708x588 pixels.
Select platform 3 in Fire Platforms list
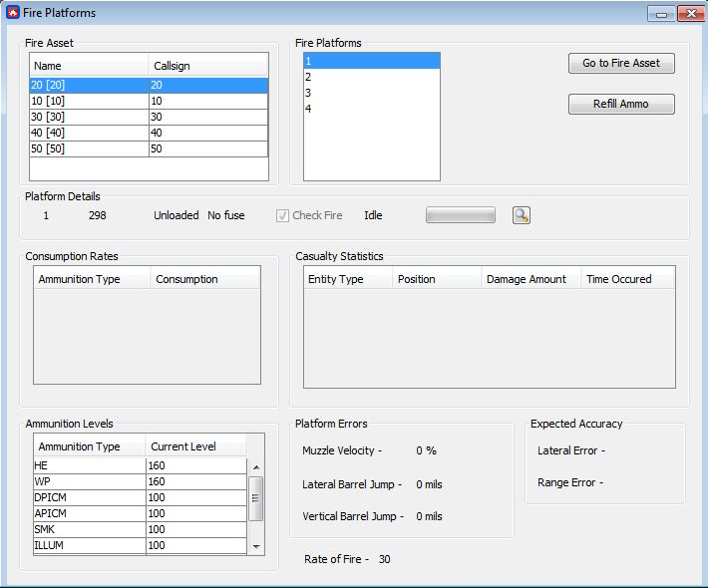pyautogui.click(x=372, y=93)
